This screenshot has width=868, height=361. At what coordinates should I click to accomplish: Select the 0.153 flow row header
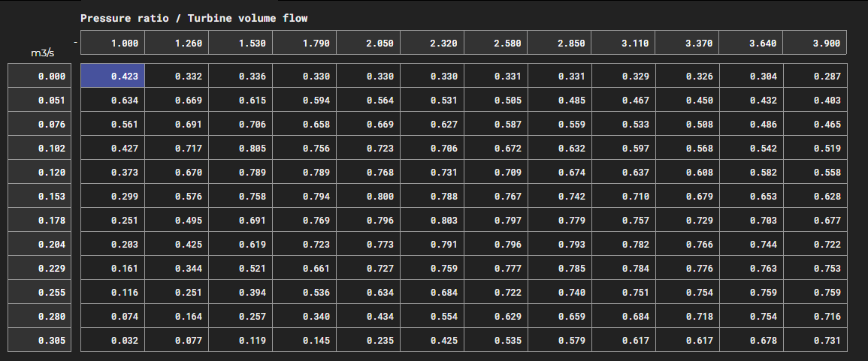(x=40, y=196)
